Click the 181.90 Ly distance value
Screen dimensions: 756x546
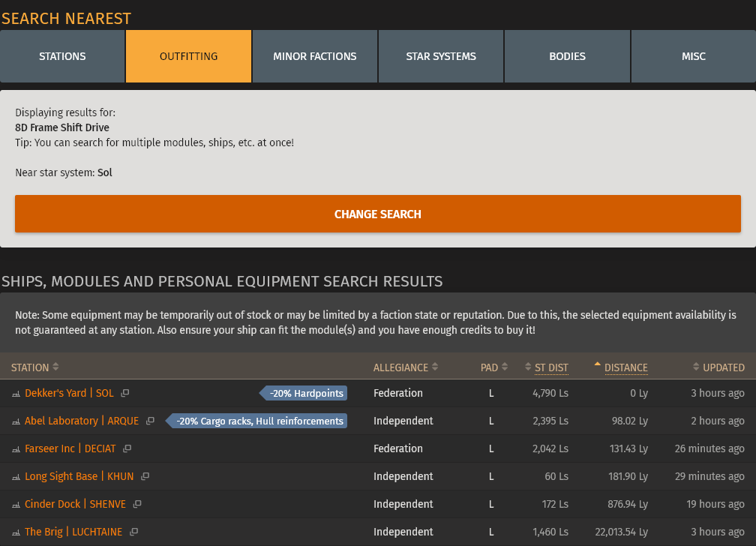tap(628, 476)
